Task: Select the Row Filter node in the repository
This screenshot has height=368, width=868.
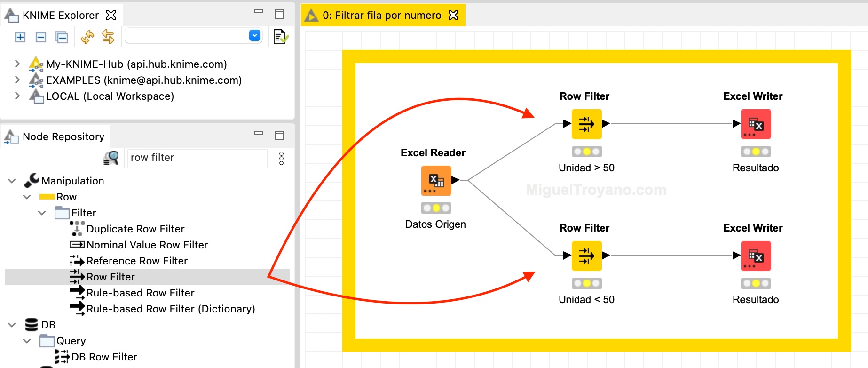Action: click(x=110, y=277)
